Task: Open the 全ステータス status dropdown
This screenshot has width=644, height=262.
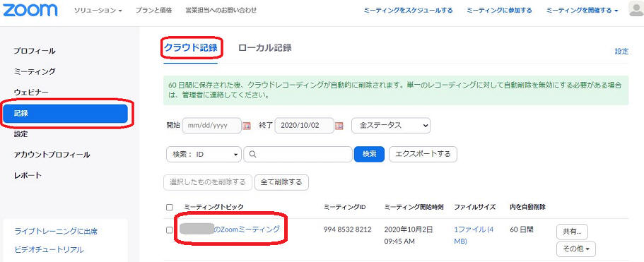Action: (x=391, y=126)
